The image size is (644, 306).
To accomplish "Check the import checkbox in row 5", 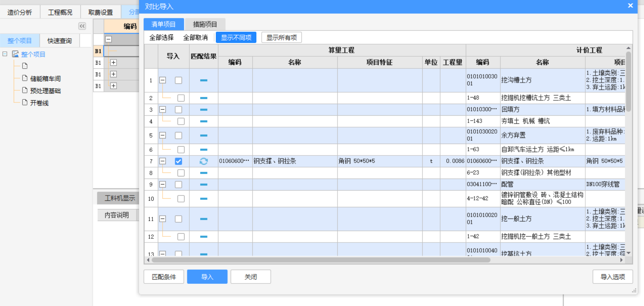I will coord(178,136).
